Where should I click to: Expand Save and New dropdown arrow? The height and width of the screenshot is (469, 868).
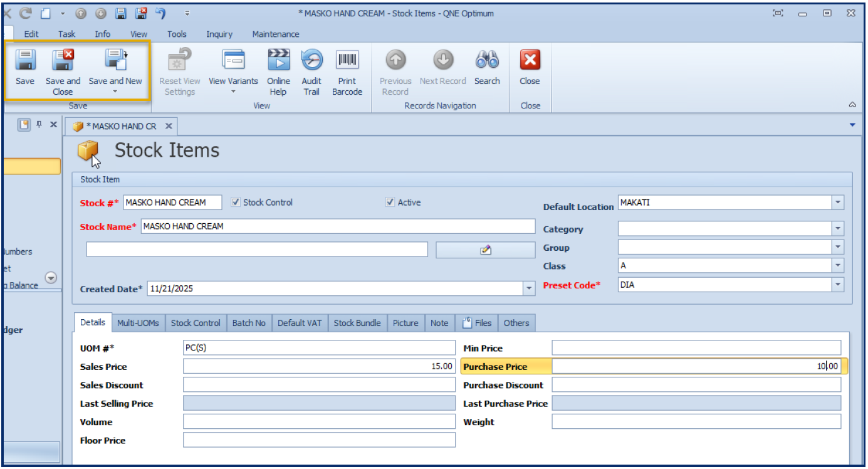point(115,92)
